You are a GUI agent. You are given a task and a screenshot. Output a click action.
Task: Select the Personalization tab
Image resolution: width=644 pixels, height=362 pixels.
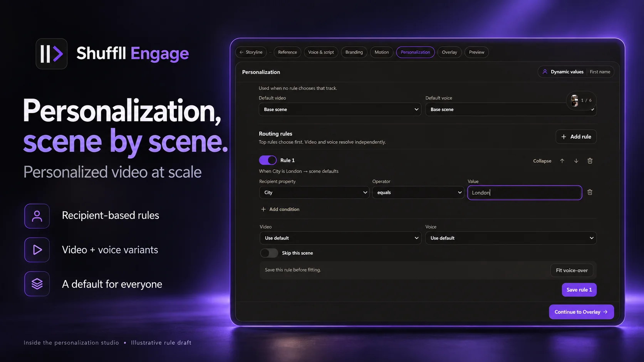tap(415, 52)
